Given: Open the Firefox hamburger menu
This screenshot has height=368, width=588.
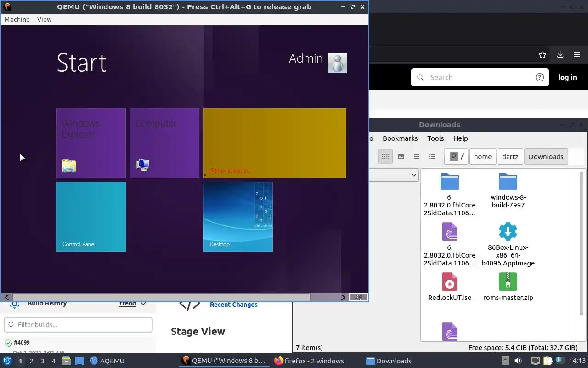Looking at the screenshot, I should click(x=577, y=55).
